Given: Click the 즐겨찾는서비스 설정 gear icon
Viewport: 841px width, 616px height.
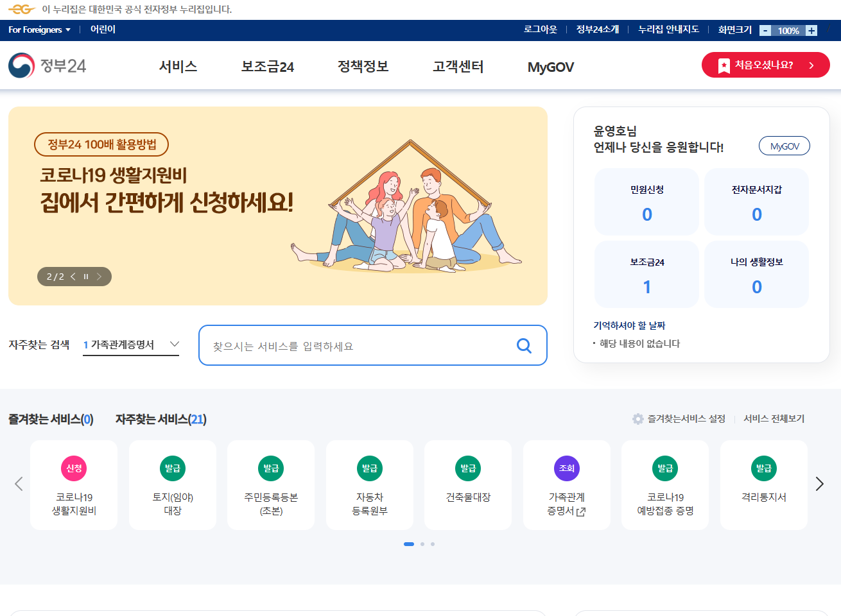Looking at the screenshot, I should (x=638, y=419).
